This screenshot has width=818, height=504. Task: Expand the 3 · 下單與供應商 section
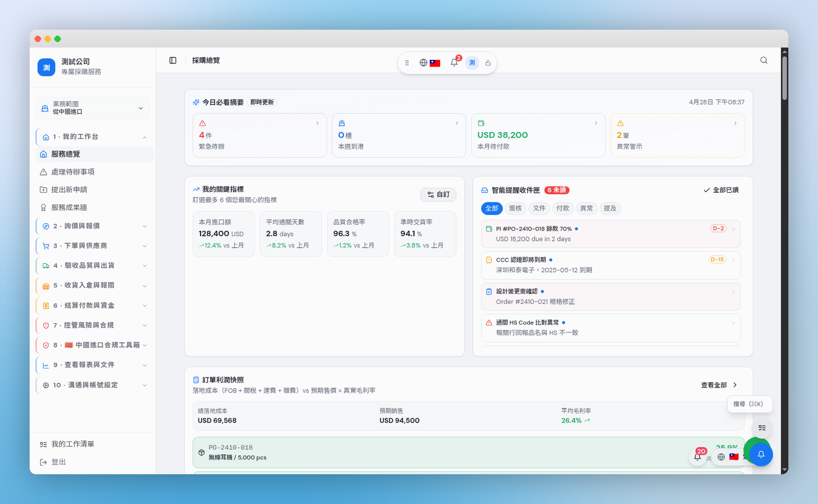click(x=93, y=246)
